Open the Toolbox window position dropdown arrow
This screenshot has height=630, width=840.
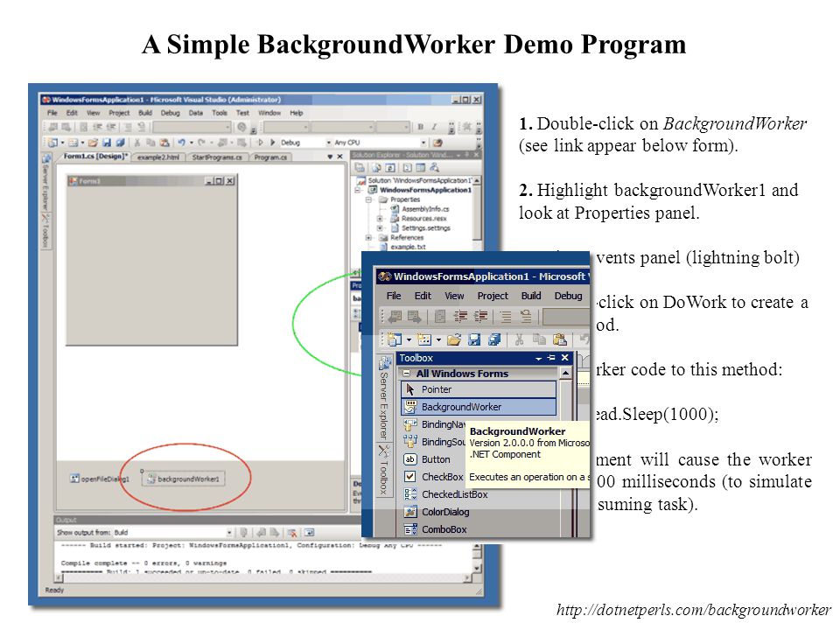(x=538, y=359)
